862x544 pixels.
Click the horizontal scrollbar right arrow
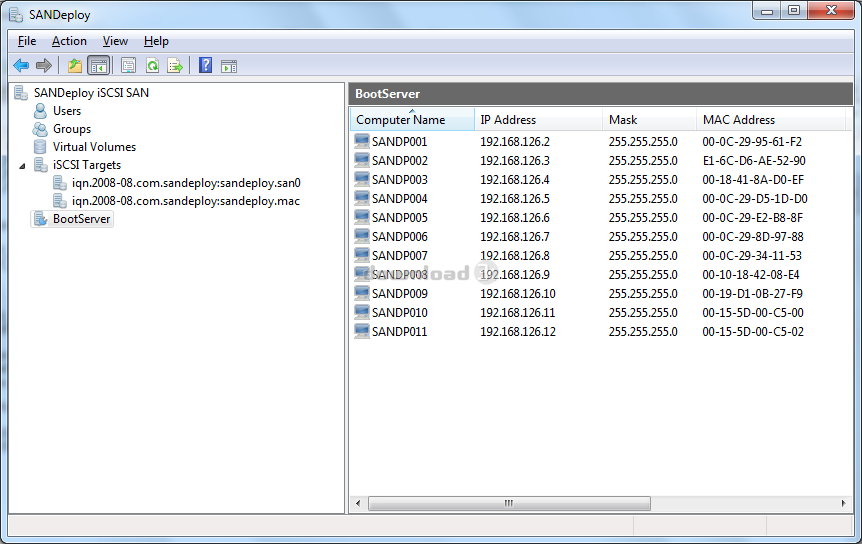click(843, 503)
